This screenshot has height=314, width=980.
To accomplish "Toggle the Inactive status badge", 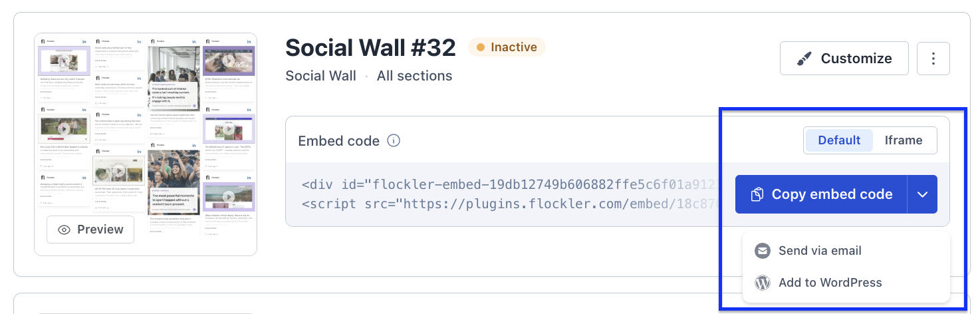I will click(x=507, y=47).
